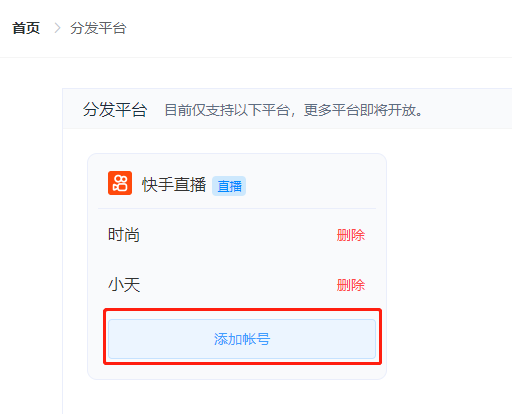This screenshot has width=512, height=414.
Task: Click the orange Kuaishou logo icon
Action: pos(120,183)
